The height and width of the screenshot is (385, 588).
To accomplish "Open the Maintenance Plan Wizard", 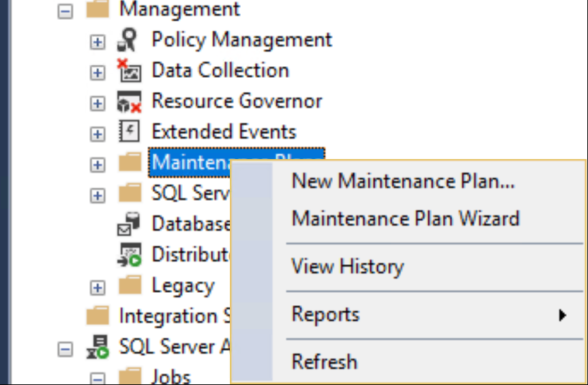I will pos(406,218).
